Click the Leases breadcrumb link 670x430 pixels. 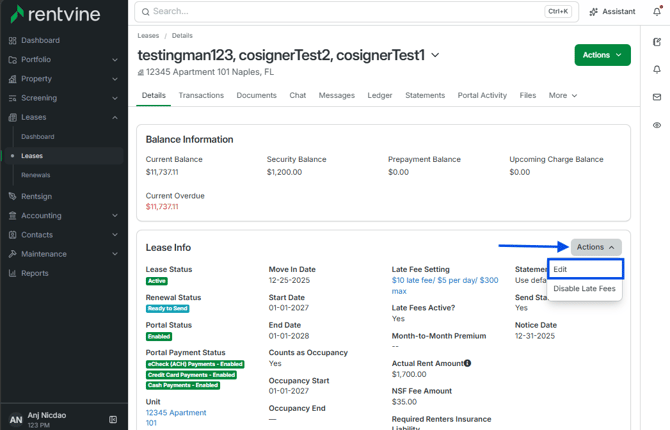click(x=148, y=35)
